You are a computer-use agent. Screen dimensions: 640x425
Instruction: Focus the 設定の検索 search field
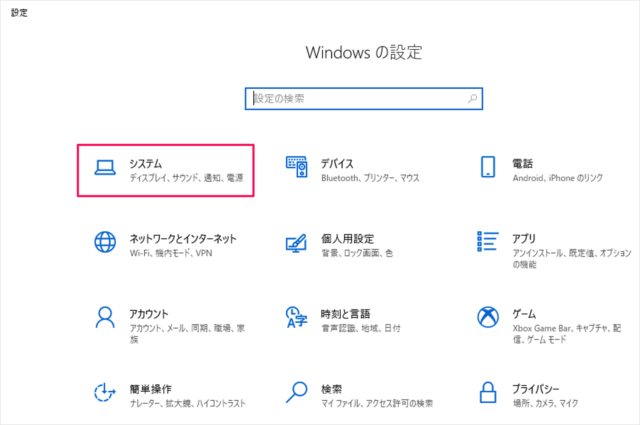click(364, 98)
